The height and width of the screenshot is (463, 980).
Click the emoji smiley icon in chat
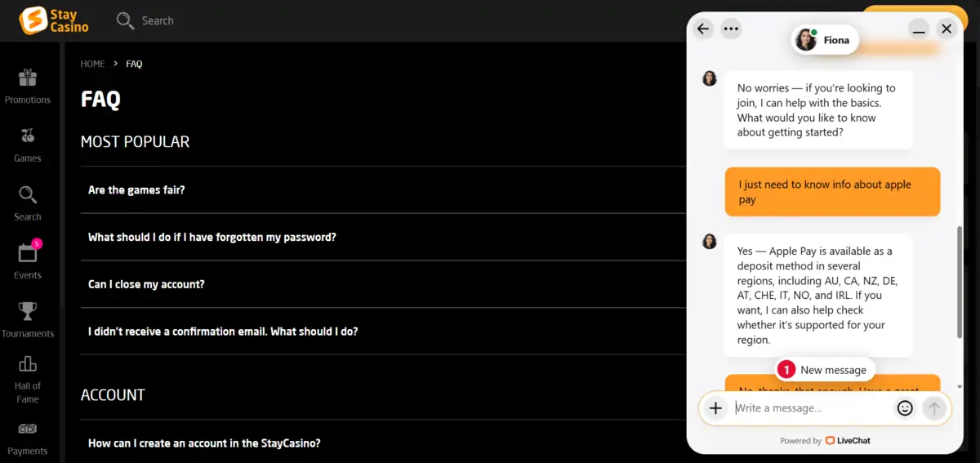coord(905,408)
